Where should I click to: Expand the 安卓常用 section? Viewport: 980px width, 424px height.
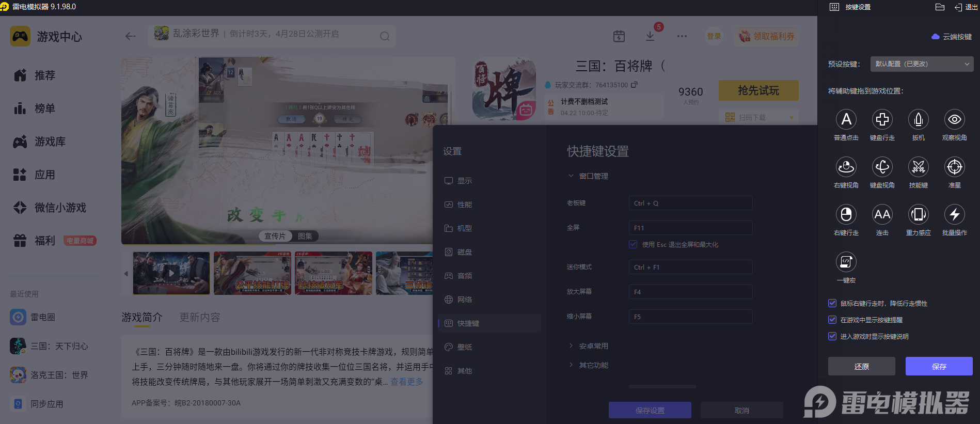[571, 346]
